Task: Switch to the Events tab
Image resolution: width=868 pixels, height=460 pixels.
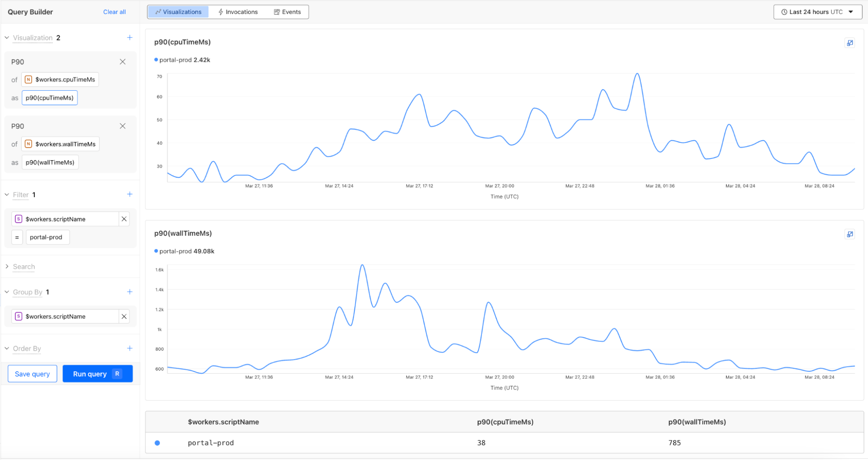Action: [x=287, y=12]
